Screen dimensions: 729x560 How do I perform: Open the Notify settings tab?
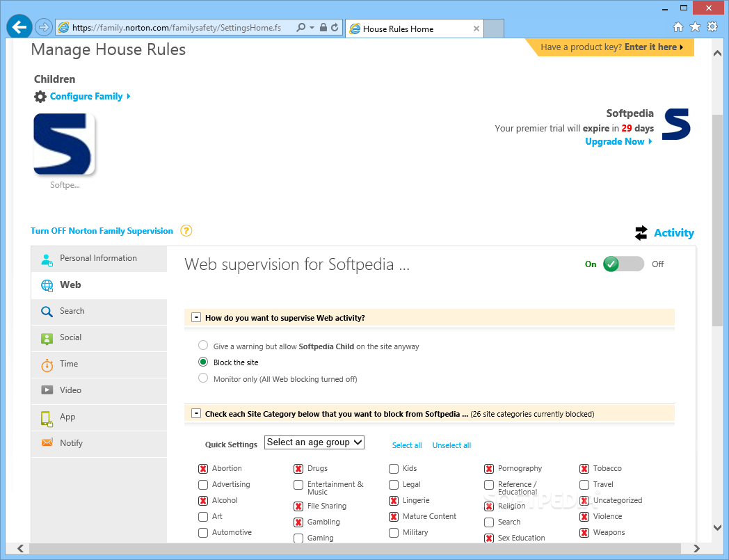(99, 444)
